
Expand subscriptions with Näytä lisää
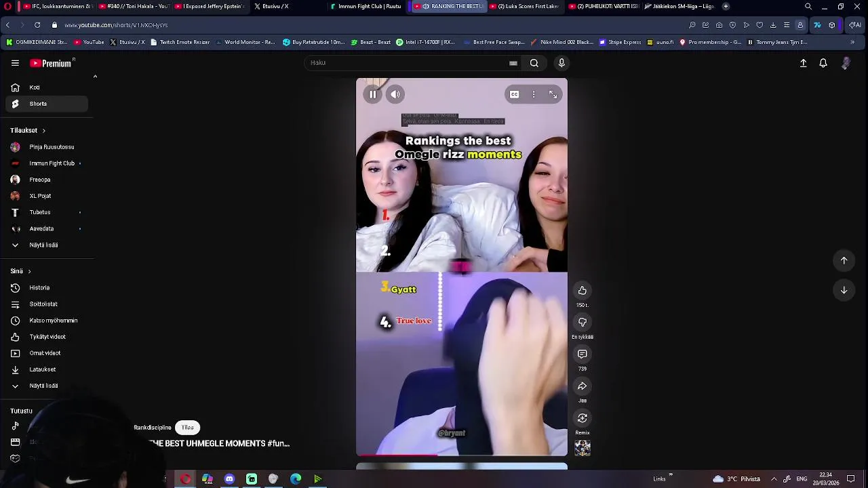pos(47,245)
